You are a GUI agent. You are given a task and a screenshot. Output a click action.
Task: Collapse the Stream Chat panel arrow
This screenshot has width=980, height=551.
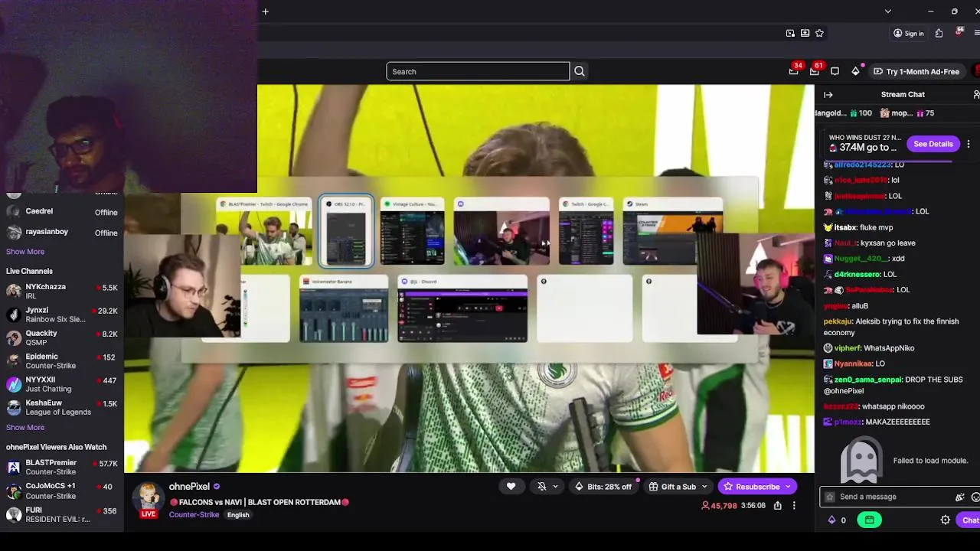[828, 94]
